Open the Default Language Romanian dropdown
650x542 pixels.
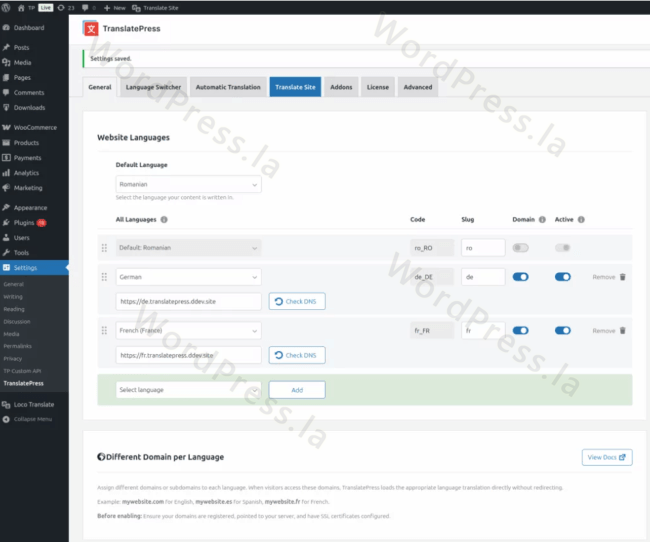click(x=188, y=185)
